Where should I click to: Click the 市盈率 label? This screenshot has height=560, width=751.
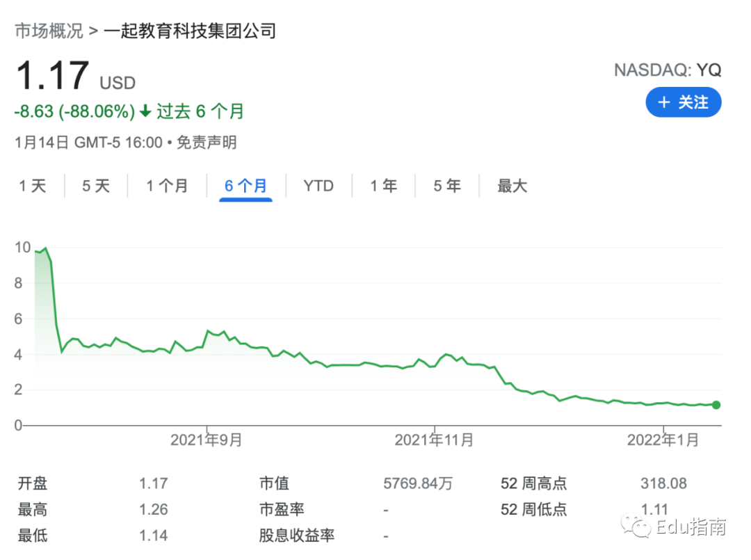[x=282, y=509]
